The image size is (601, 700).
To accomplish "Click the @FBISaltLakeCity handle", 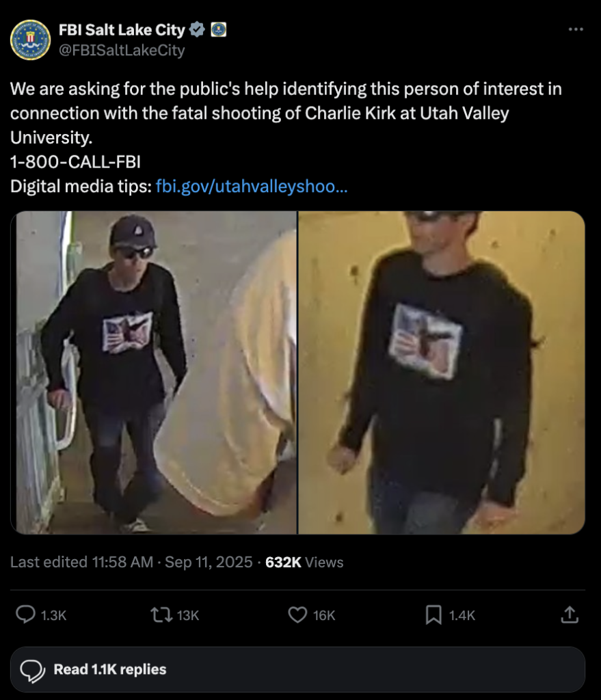I will (x=122, y=50).
